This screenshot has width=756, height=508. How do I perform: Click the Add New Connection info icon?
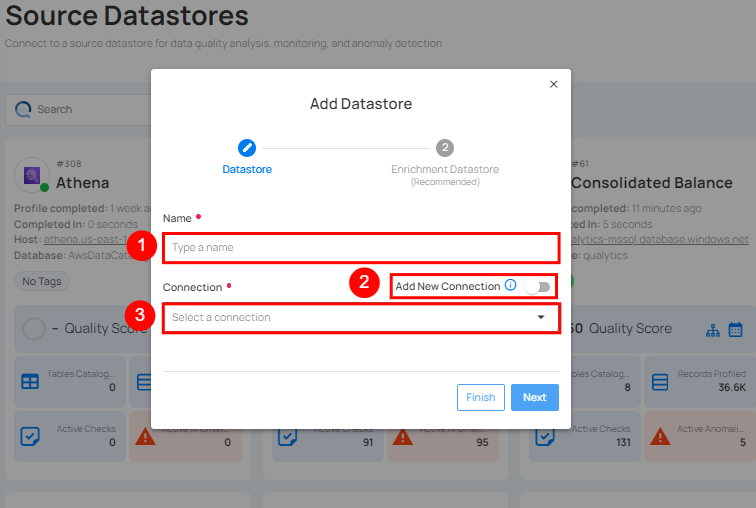click(510, 286)
